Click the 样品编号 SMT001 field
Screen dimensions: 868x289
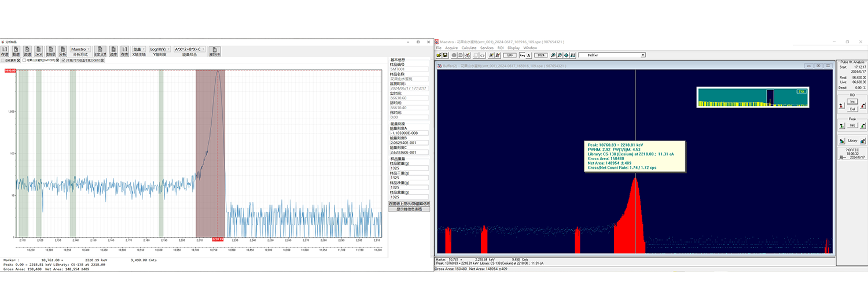click(409, 69)
